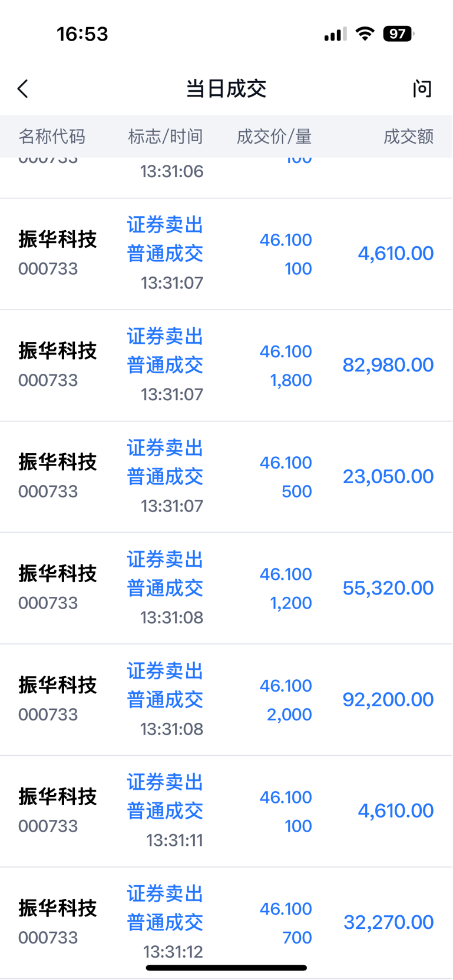
Task: Open the 问 help button
Action: click(422, 89)
